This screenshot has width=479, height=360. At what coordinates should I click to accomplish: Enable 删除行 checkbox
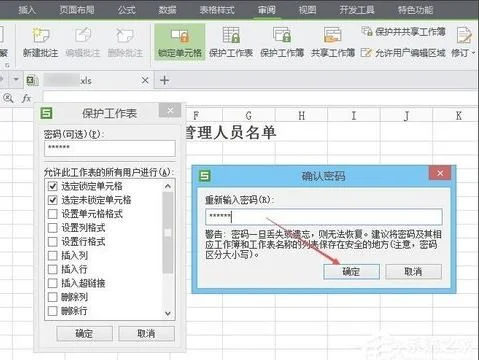pyautogui.click(x=53, y=311)
